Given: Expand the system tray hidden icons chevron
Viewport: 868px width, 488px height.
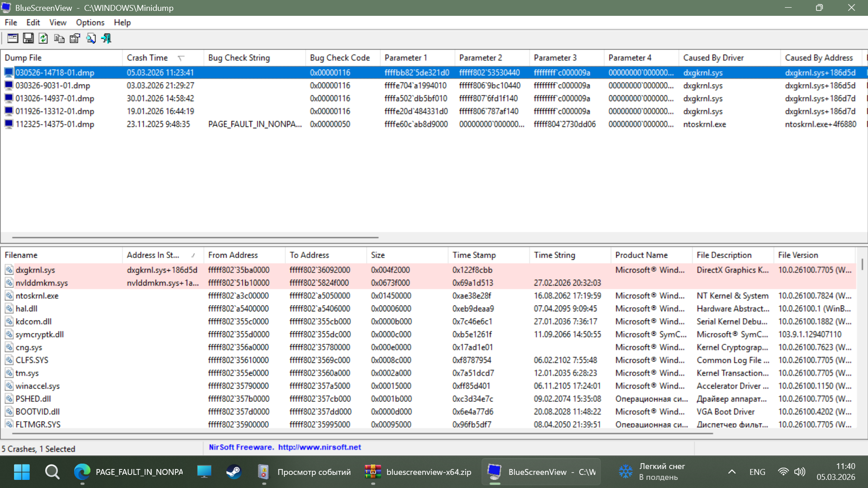Looking at the screenshot, I should click(x=731, y=472).
